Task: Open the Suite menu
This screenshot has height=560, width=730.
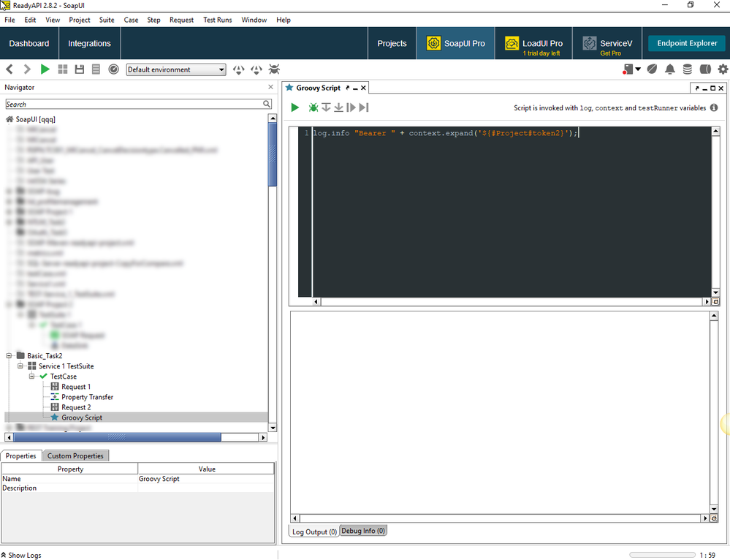Action: [107, 20]
